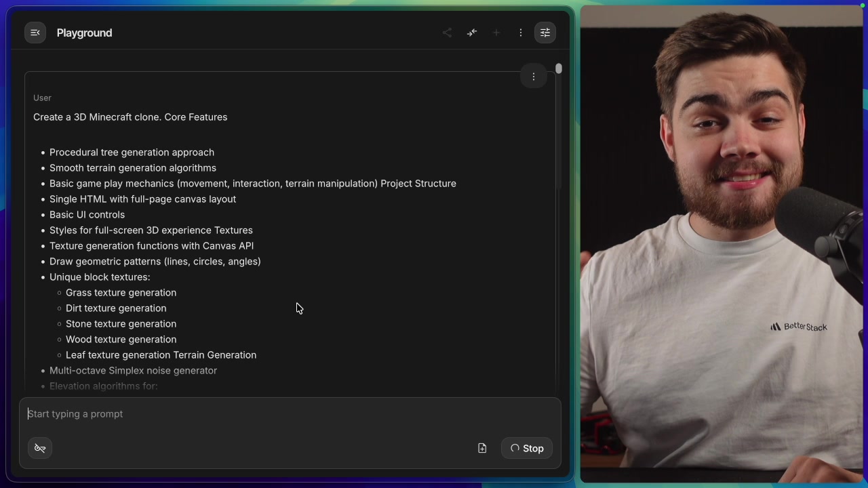Click the Playground title
The image size is (868, 488).
(84, 33)
